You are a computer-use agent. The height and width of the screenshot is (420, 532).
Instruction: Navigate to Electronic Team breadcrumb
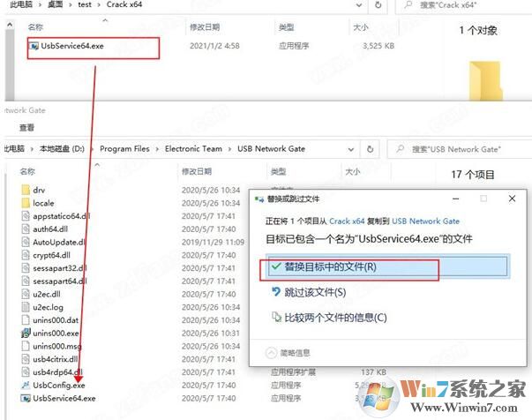point(193,149)
